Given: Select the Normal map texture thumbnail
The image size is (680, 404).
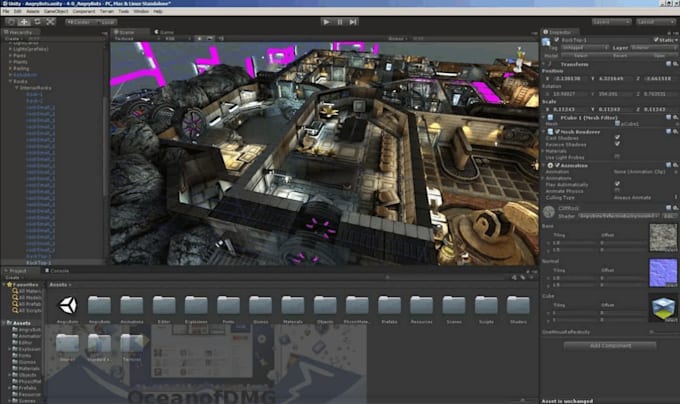Looking at the screenshot, I should click(663, 272).
